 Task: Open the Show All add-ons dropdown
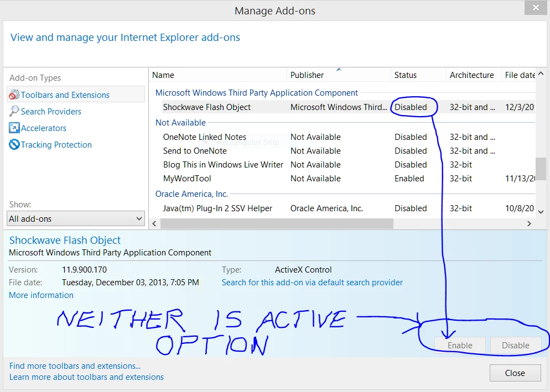[76, 219]
